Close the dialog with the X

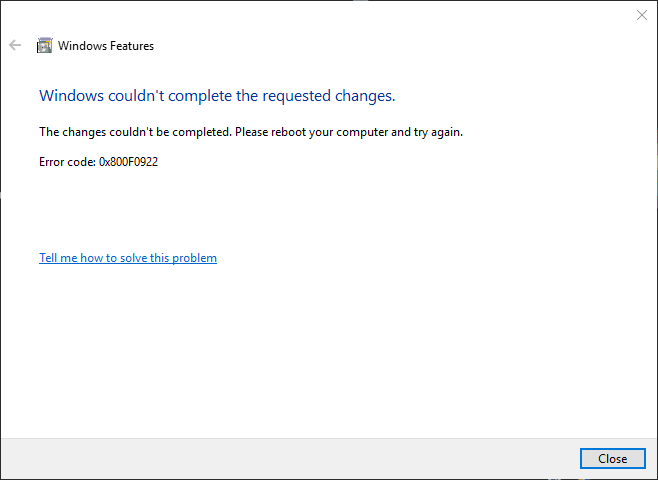[x=642, y=15]
